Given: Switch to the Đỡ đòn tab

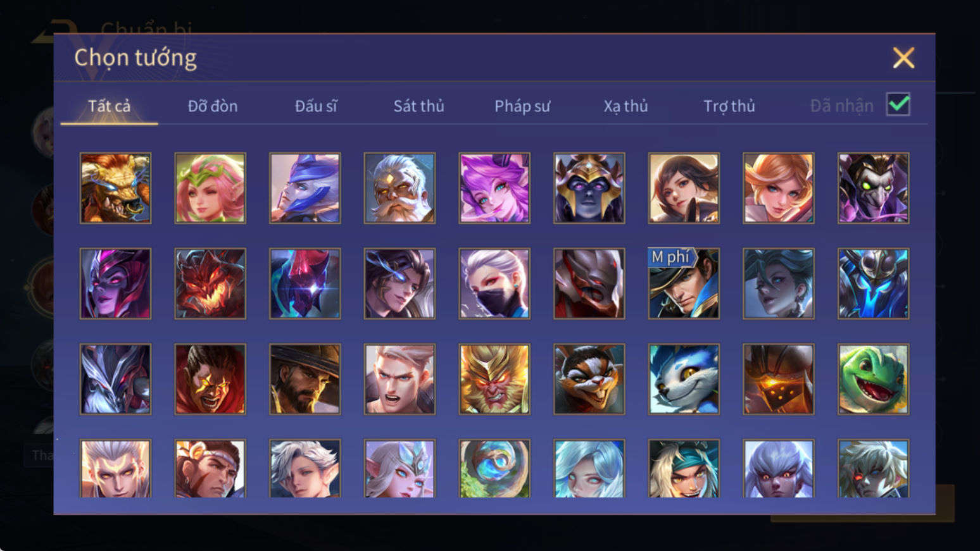Looking at the screenshot, I should pyautogui.click(x=213, y=106).
